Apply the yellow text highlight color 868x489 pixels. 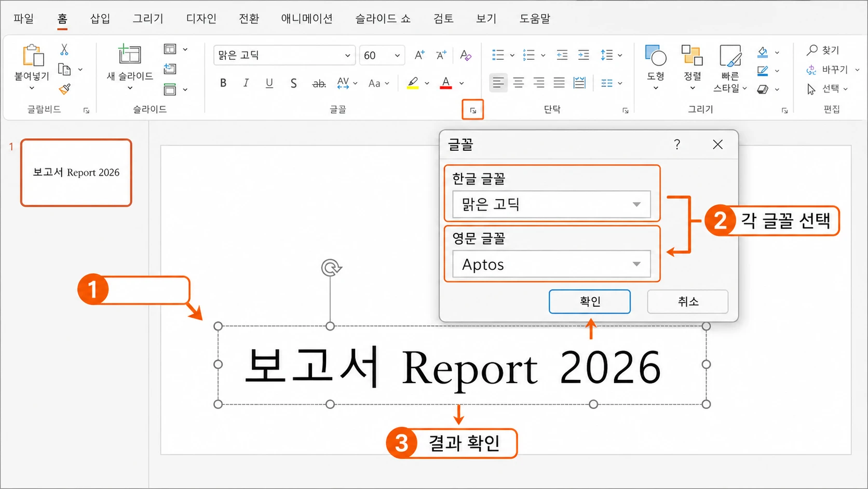(x=413, y=83)
